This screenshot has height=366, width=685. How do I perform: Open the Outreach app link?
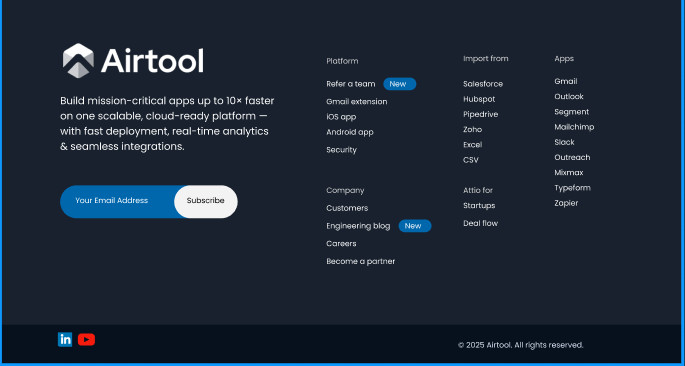pyautogui.click(x=572, y=157)
